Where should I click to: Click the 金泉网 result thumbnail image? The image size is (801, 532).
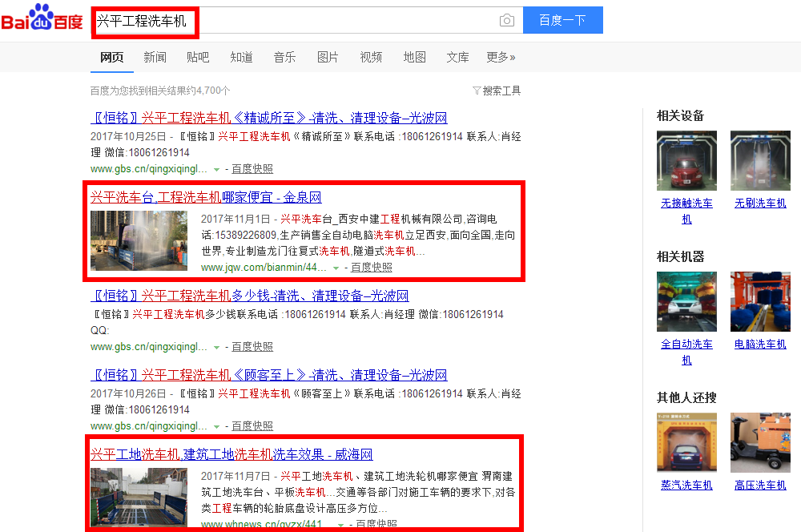[139, 240]
